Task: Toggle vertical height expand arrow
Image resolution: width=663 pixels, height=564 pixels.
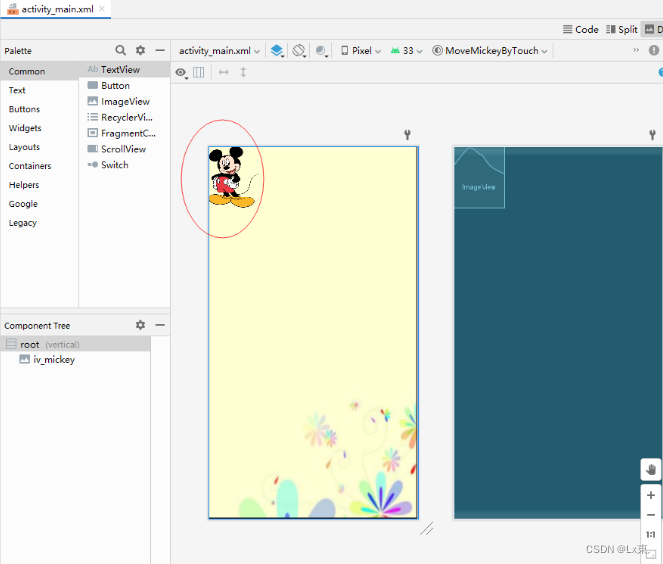Action: (243, 72)
